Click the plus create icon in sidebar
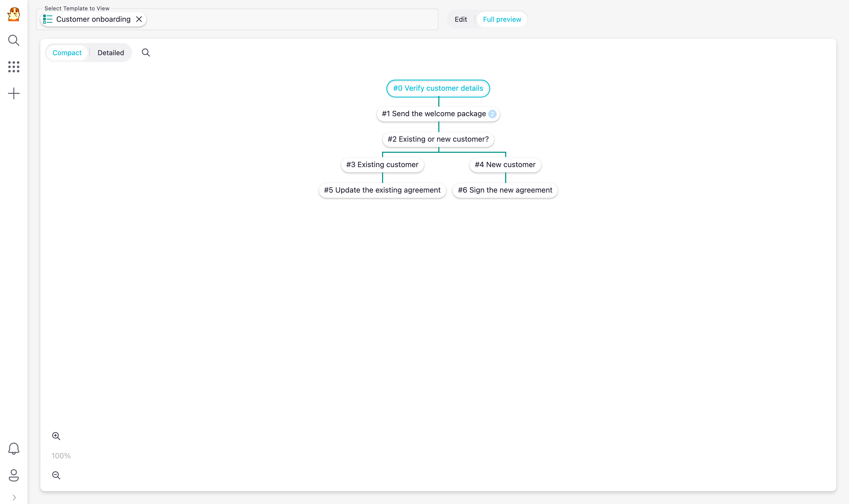This screenshot has width=849, height=504. 14,93
